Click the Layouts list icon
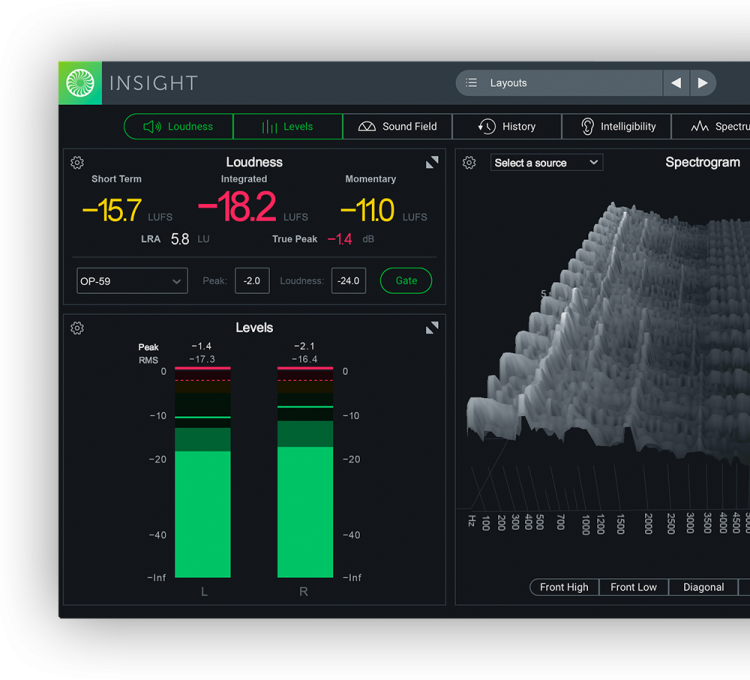Image resolution: width=750 pixels, height=680 pixels. (471, 83)
